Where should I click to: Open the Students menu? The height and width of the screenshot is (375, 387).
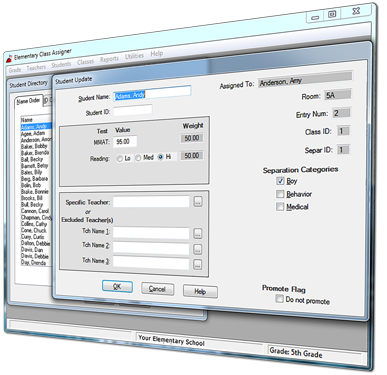click(x=61, y=64)
